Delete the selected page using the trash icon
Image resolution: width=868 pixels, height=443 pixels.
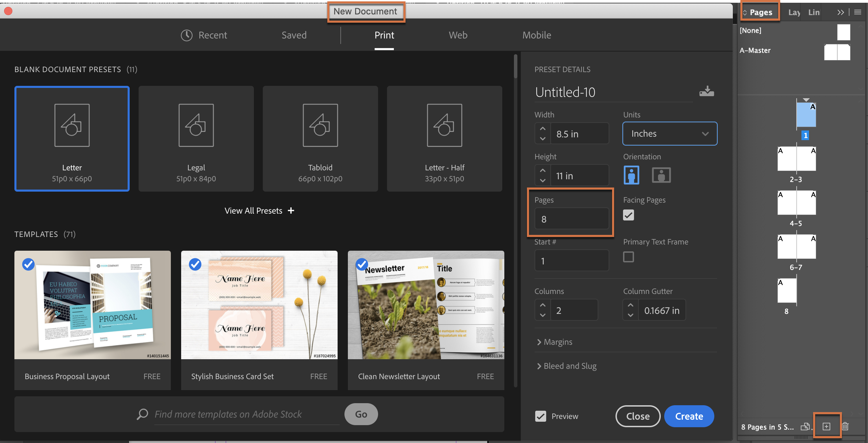coord(845,426)
